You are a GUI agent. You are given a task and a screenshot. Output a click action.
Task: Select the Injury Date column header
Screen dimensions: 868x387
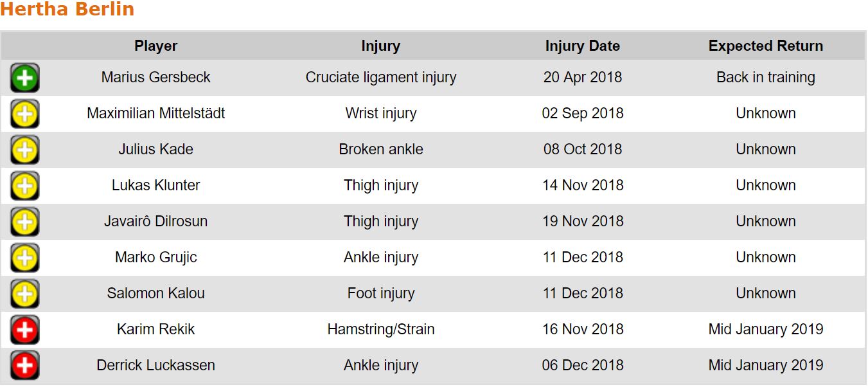[582, 46]
